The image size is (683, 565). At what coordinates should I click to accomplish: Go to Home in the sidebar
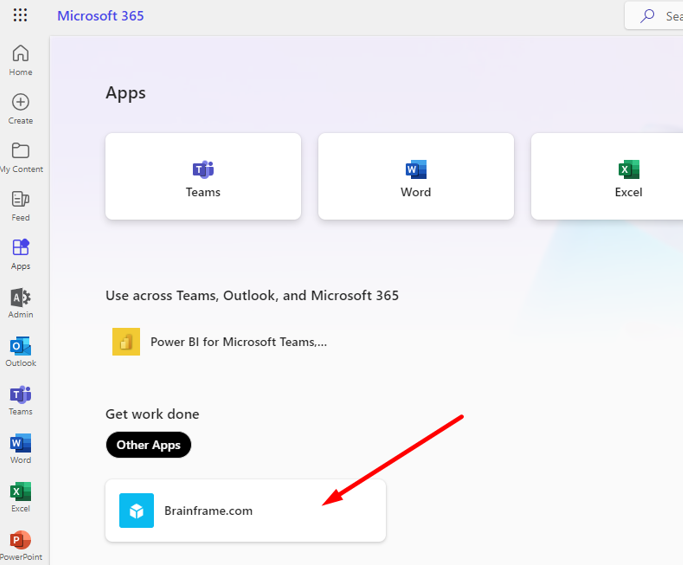[x=20, y=59]
